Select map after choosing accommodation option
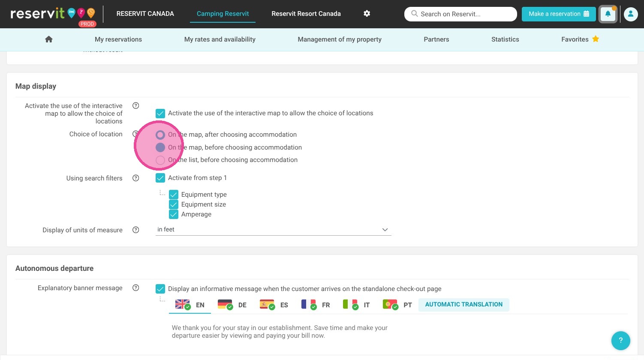Screen dimensions: 644x360 160,135
